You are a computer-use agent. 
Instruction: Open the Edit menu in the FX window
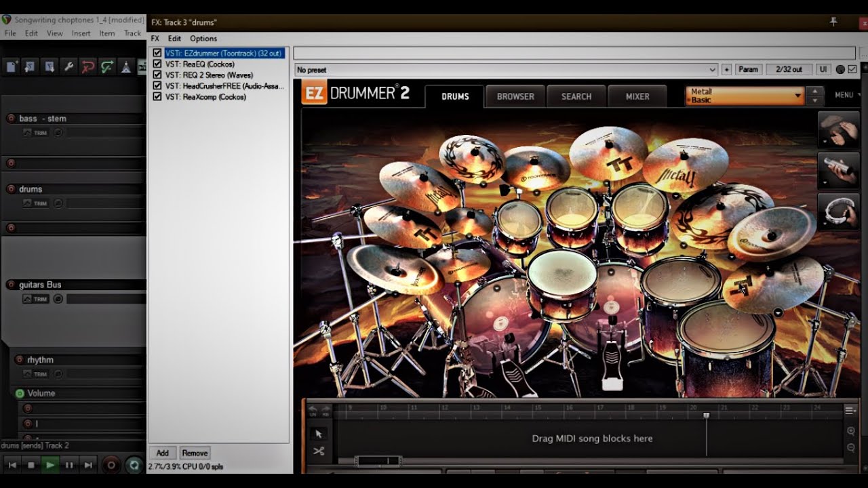pos(174,39)
